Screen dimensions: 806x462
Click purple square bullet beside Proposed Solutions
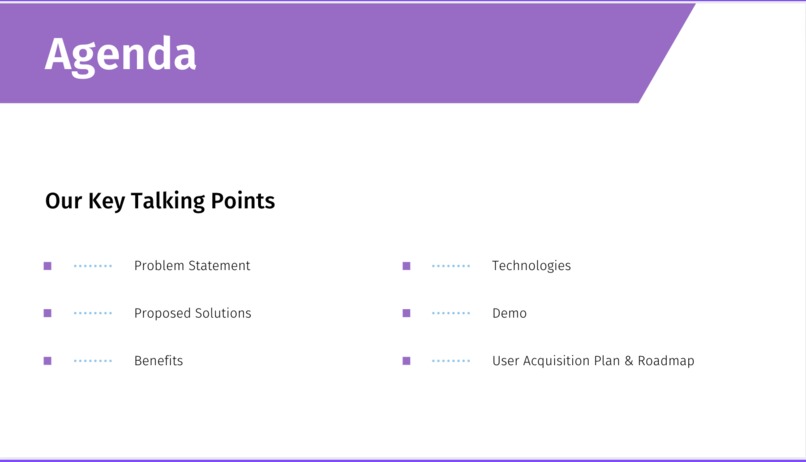pos(47,313)
